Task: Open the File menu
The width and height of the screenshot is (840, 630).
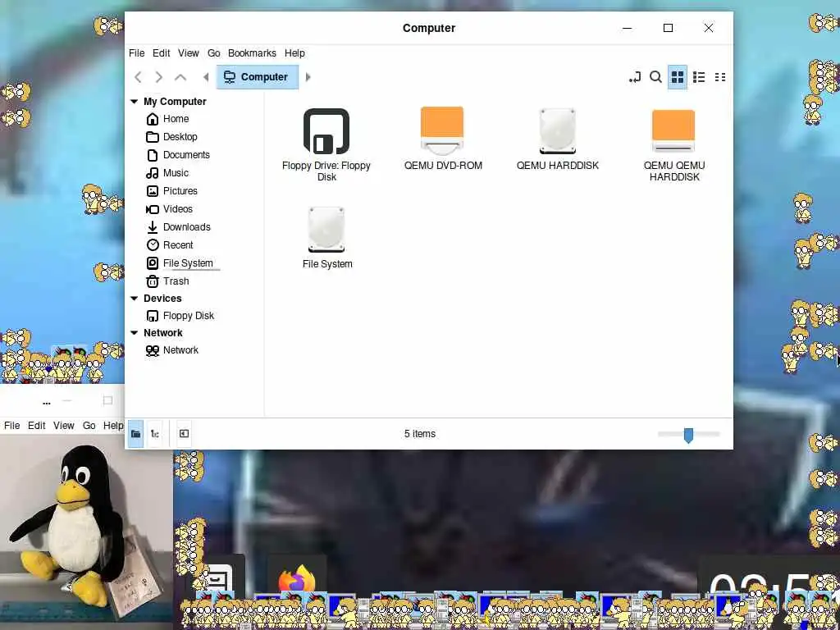Action: [137, 53]
